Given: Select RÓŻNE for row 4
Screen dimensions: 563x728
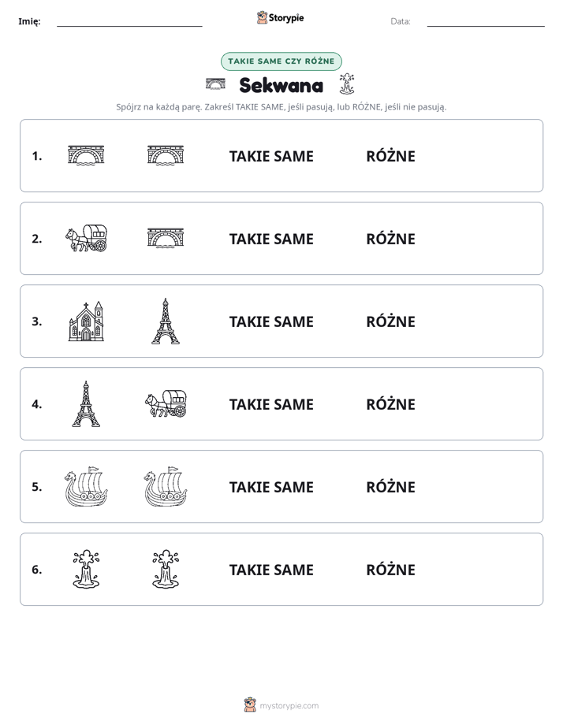Looking at the screenshot, I should point(390,404).
